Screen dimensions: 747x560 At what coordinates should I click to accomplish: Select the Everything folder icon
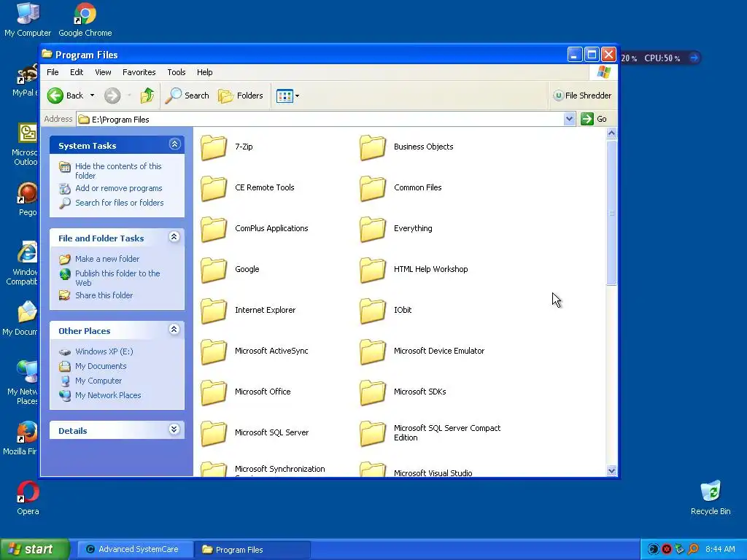click(373, 229)
